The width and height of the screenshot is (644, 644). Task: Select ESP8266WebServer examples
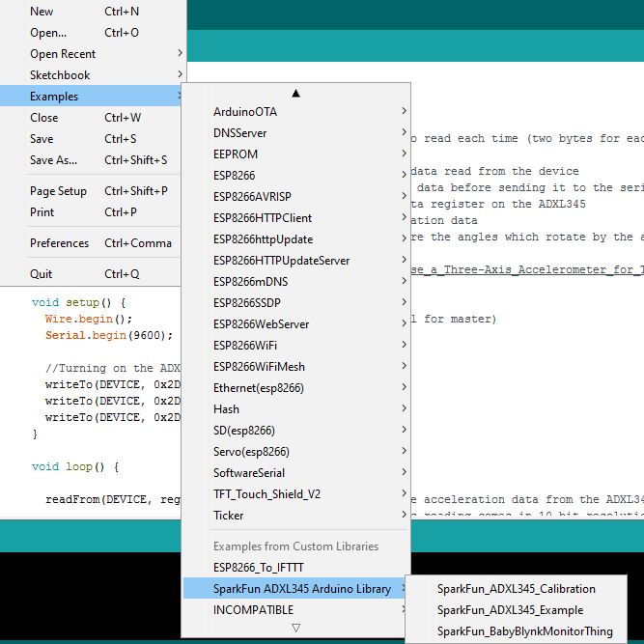pyautogui.click(x=295, y=324)
